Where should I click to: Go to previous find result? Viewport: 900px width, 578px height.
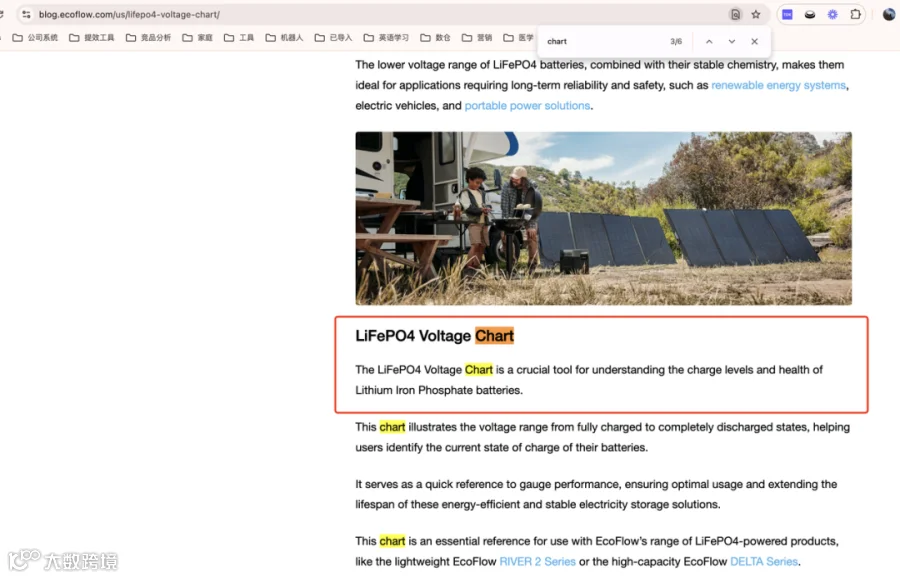click(709, 41)
